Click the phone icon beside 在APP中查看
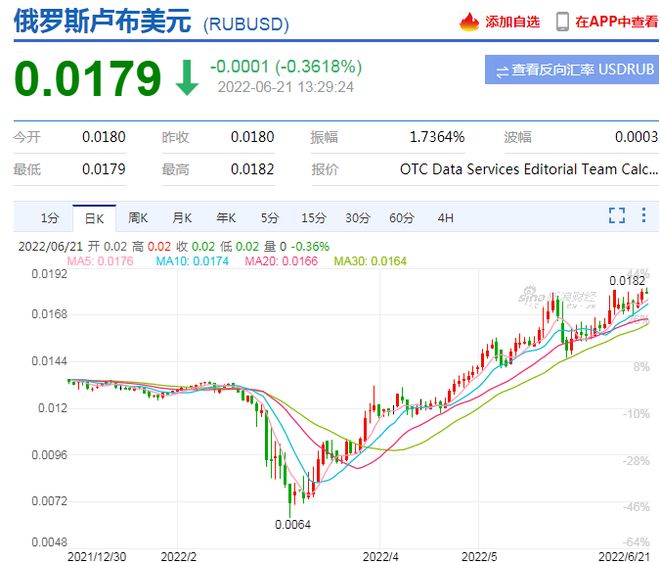The height and width of the screenshot is (563, 660). [x=562, y=22]
